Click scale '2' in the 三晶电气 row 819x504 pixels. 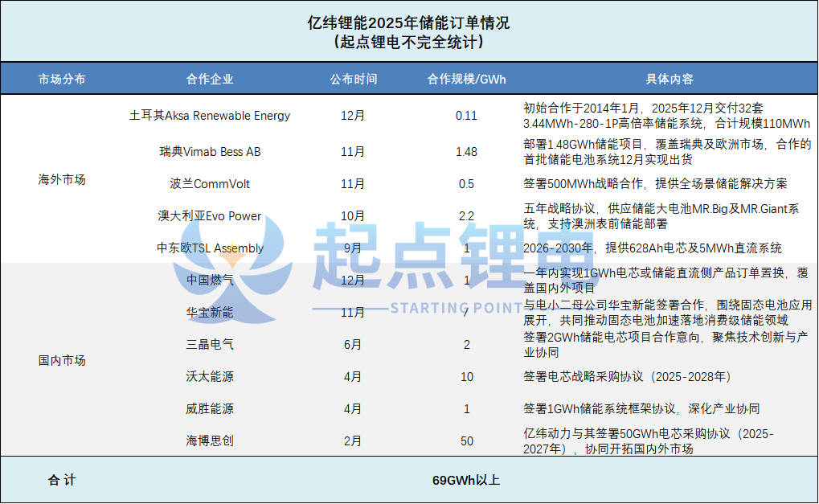(466, 345)
